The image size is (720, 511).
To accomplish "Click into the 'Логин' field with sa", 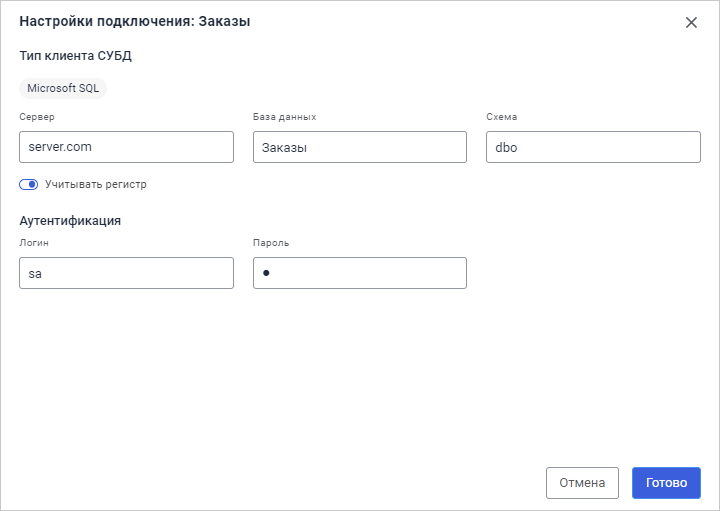I will [x=126, y=273].
